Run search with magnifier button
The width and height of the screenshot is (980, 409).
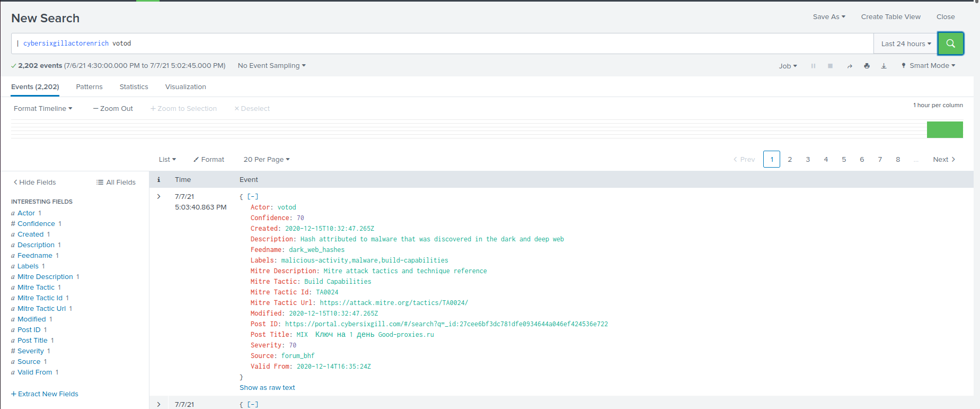pyautogui.click(x=950, y=43)
